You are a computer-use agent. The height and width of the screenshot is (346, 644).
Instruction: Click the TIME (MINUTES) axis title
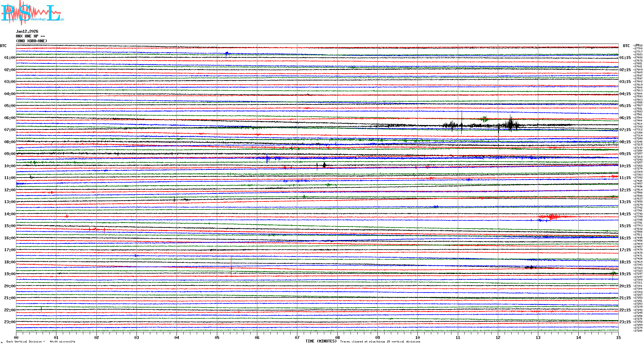pos(321,341)
